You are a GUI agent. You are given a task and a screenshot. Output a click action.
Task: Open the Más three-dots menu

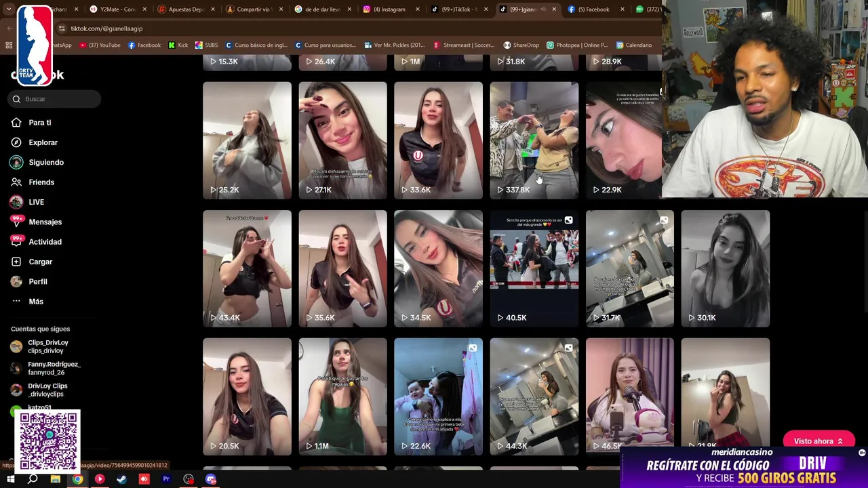coord(16,302)
